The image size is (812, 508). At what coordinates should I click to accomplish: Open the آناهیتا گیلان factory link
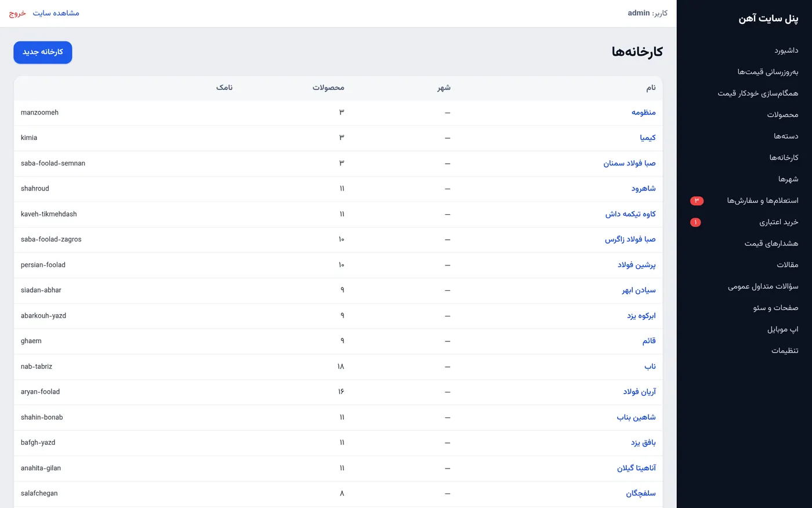(636, 469)
